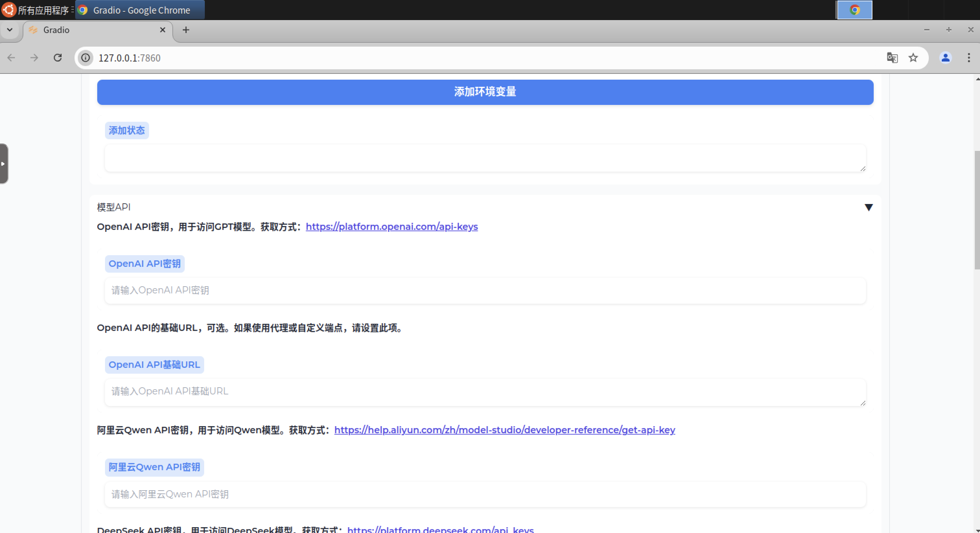Open a new tab with plus button

tap(186, 30)
